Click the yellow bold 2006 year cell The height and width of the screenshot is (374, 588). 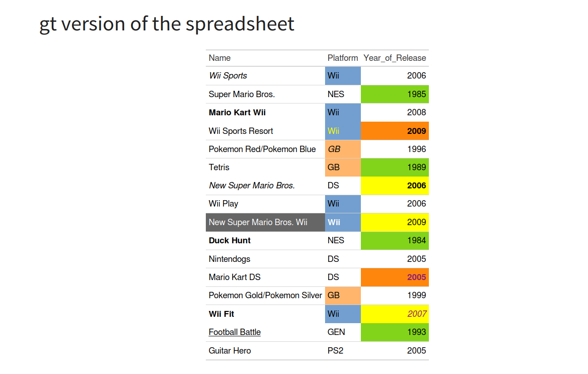[394, 186]
